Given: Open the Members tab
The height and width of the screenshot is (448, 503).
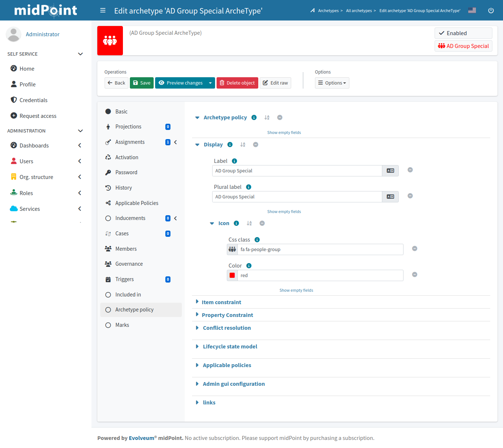Looking at the screenshot, I should (141, 249).
